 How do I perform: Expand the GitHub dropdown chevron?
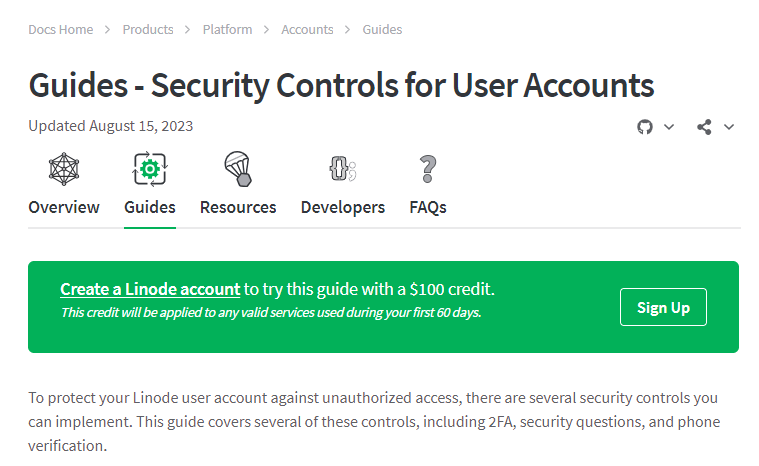[669, 127]
